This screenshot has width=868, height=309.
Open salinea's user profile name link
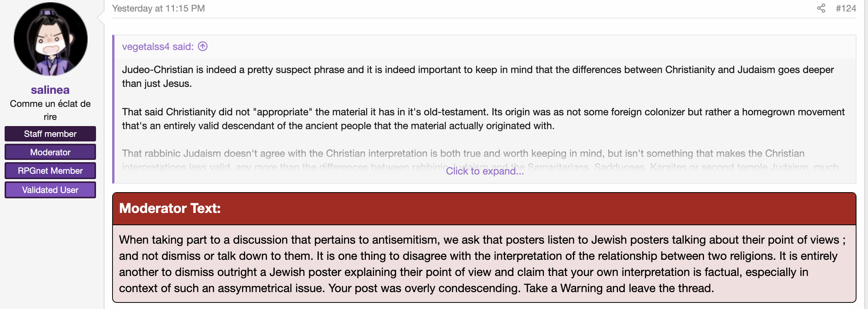(50, 90)
